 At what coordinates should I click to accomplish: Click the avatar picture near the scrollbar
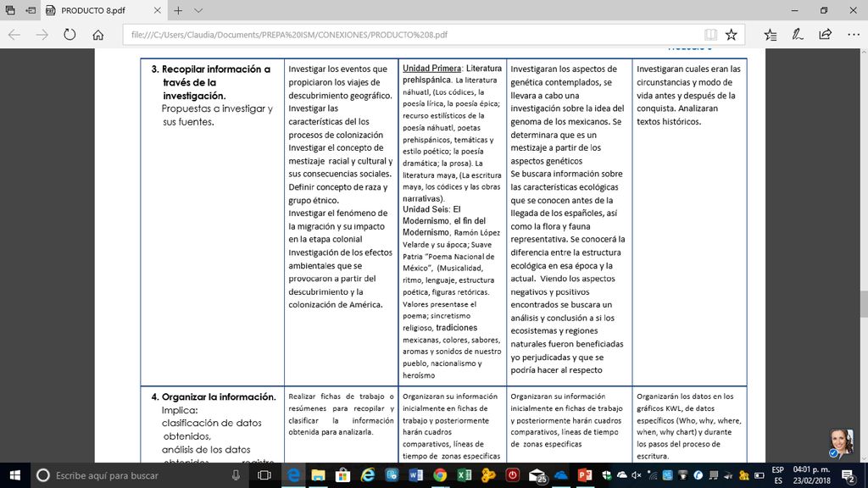coord(841,444)
